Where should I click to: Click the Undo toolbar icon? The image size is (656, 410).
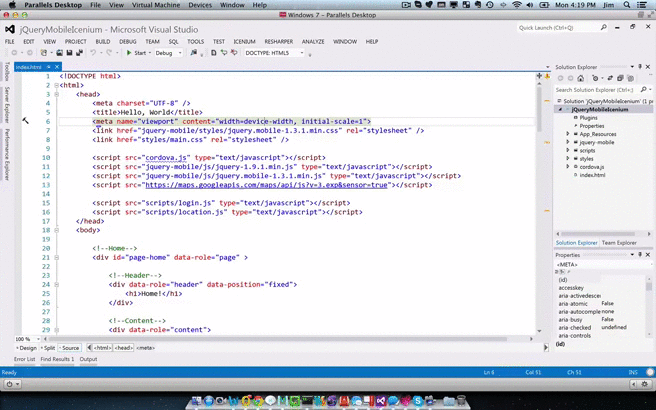tap(93, 53)
